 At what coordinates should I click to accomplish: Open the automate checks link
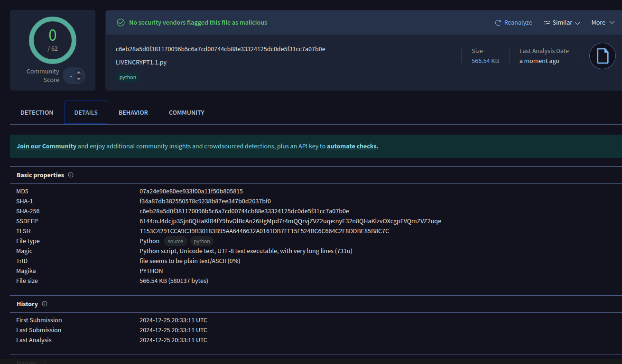click(353, 146)
